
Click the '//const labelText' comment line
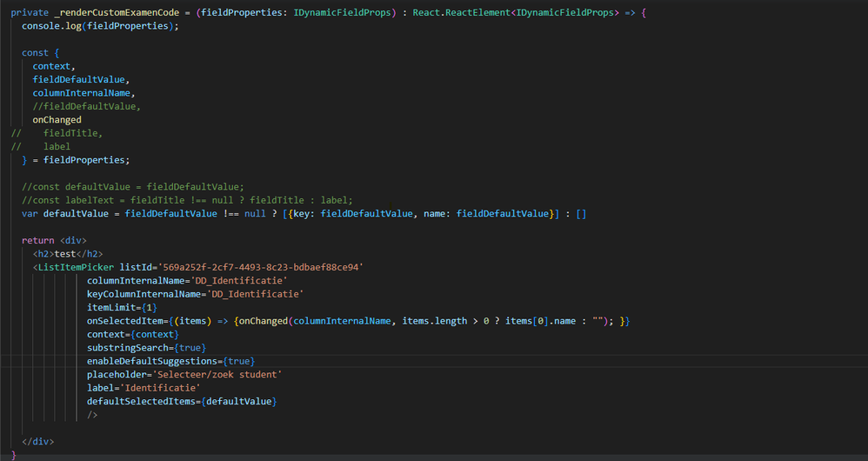pos(187,200)
